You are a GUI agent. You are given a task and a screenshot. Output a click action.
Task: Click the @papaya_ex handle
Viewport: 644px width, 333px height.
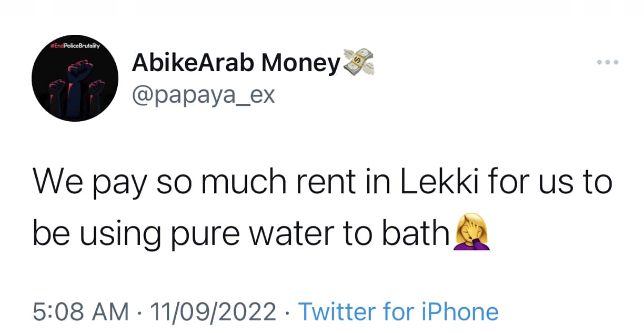coord(203,95)
